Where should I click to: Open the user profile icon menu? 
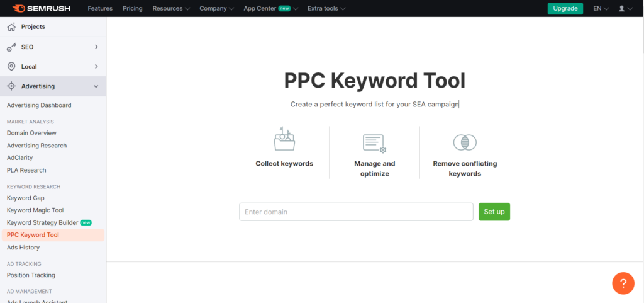pos(626,8)
